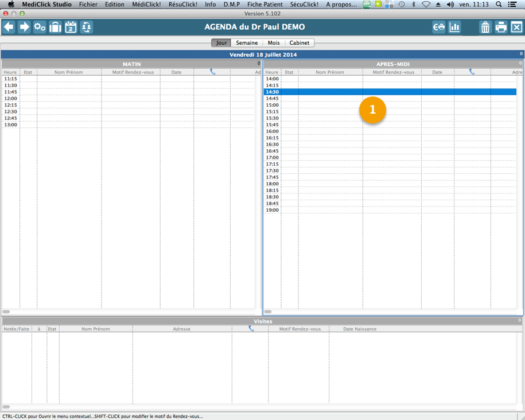Click the MATIN panel horizontal scrollbar
Screen dimensions: 525x420
[x=6, y=312]
